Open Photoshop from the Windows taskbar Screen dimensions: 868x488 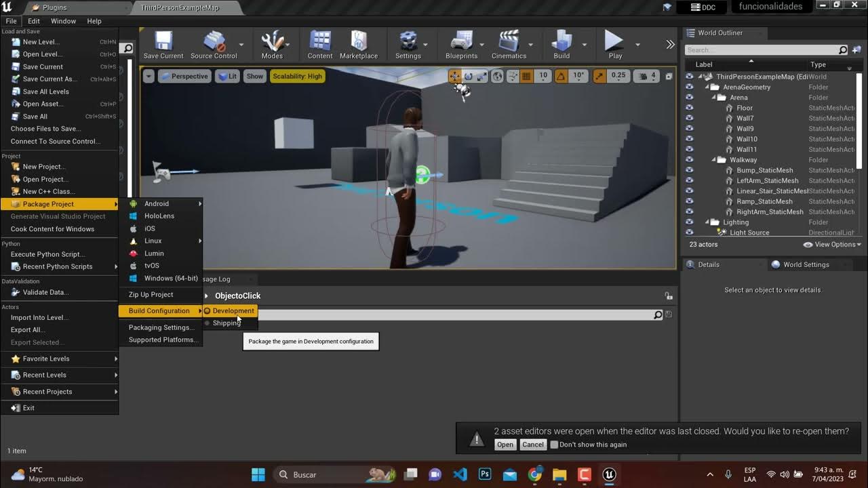pos(485,474)
